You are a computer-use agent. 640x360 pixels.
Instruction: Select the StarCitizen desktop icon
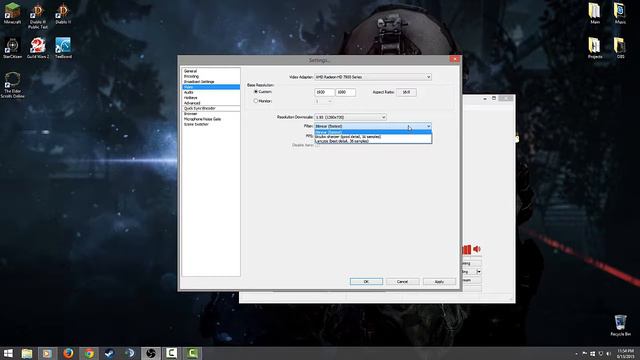12,48
